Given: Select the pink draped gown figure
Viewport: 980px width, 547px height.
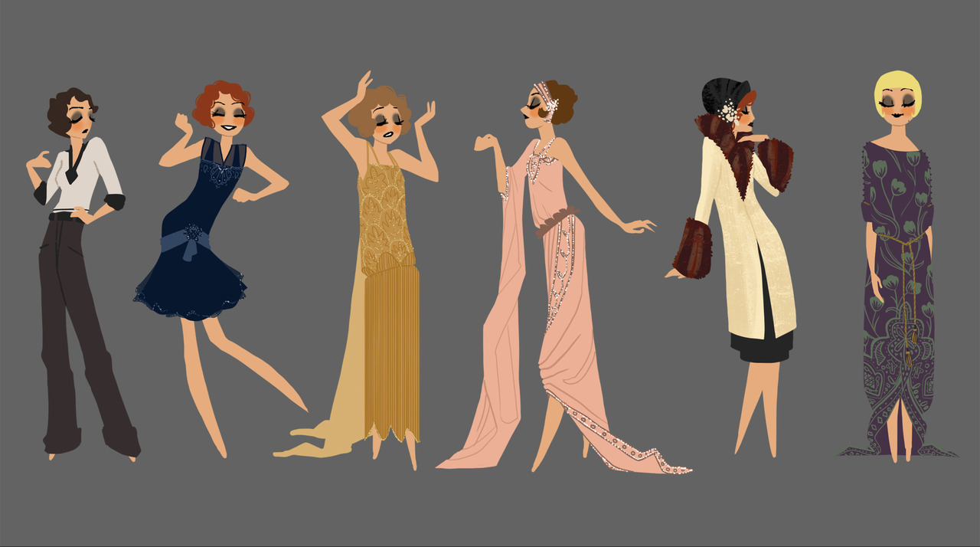Looking at the screenshot, I should [x=555, y=306].
